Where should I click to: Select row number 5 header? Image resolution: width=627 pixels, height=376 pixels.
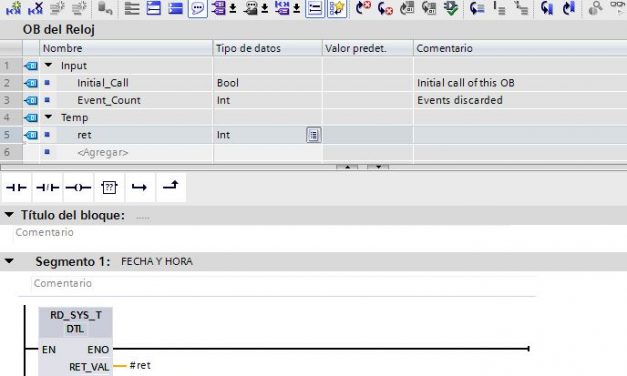click(11, 135)
